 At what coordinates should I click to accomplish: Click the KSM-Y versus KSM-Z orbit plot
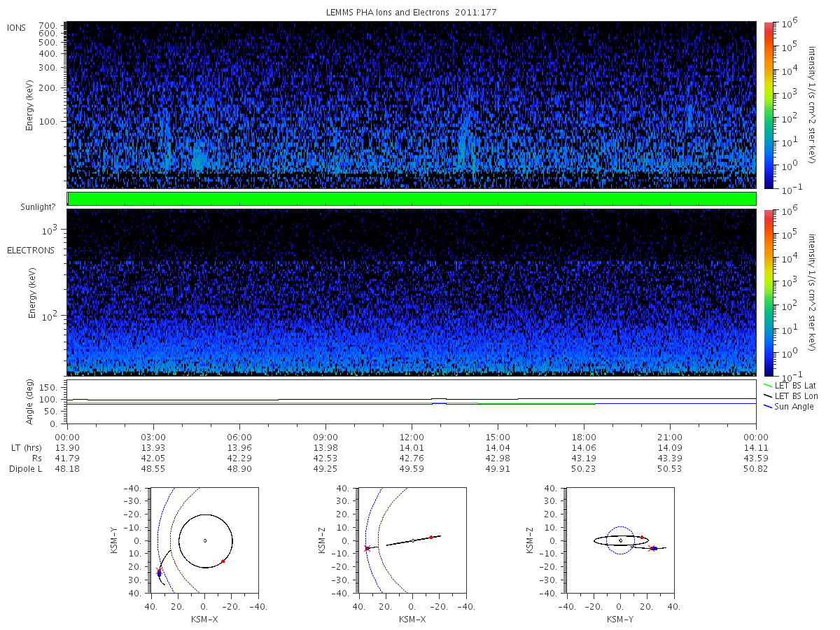(x=619, y=541)
